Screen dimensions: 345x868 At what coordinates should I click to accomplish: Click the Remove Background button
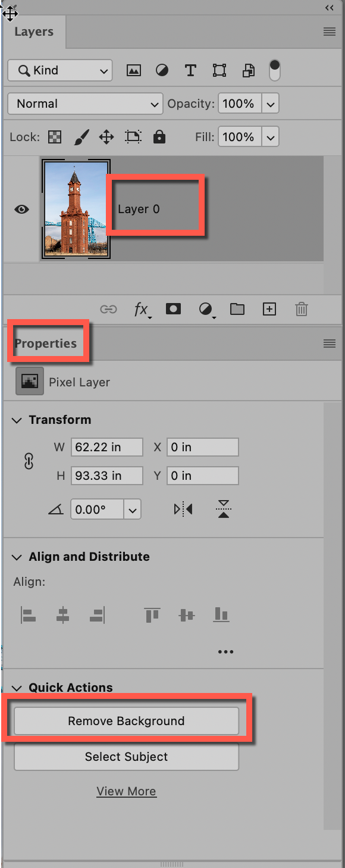click(126, 720)
